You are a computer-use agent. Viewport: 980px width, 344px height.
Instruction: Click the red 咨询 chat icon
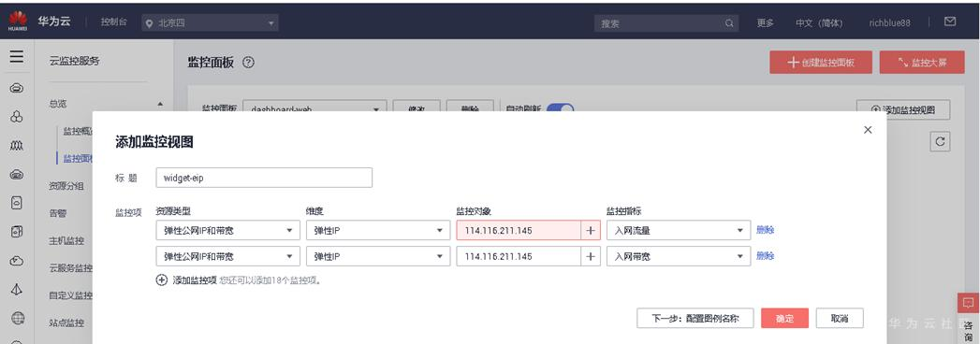click(x=968, y=304)
